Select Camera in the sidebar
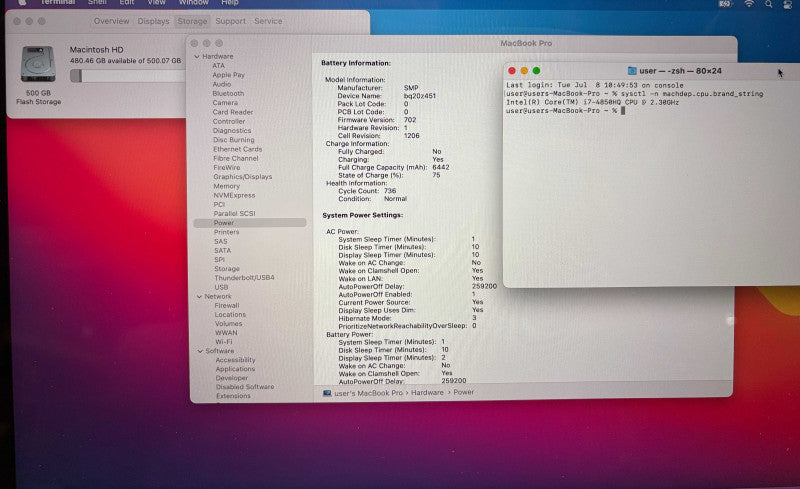Screen dimensions: 800x489 [x=225, y=103]
